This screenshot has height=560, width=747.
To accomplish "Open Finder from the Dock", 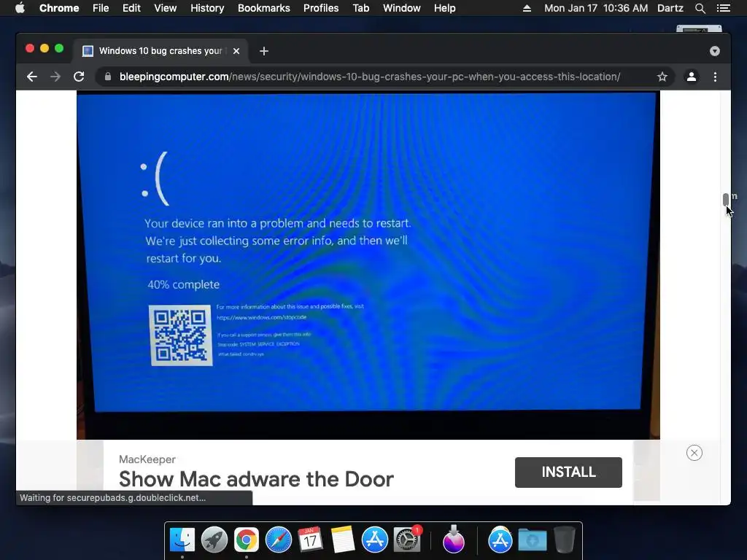I will coord(182,540).
